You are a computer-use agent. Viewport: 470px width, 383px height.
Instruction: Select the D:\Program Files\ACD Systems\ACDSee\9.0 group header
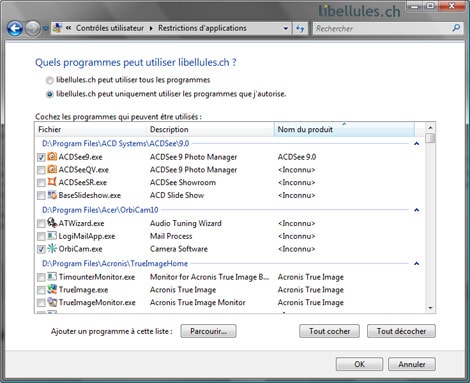pyautogui.click(x=115, y=144)
